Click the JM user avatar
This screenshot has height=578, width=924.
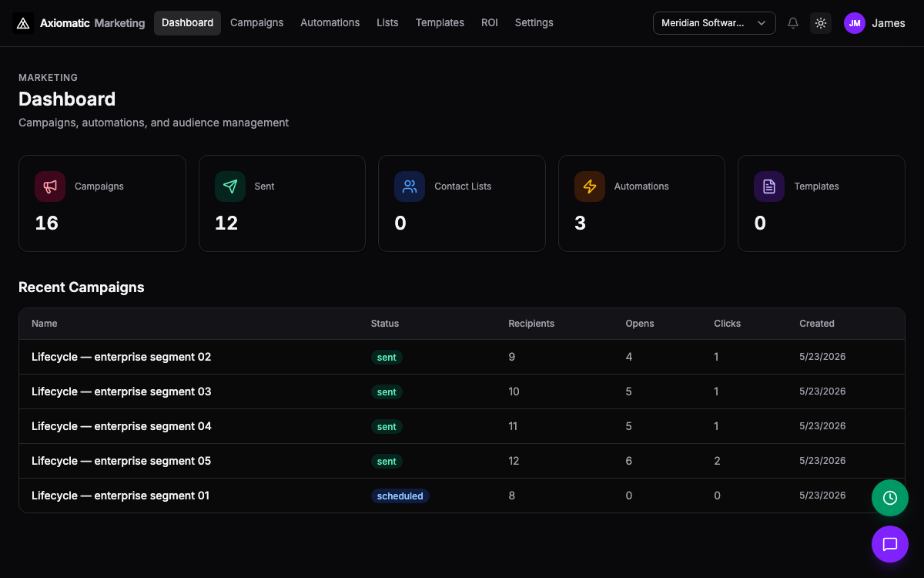point(855,23)
